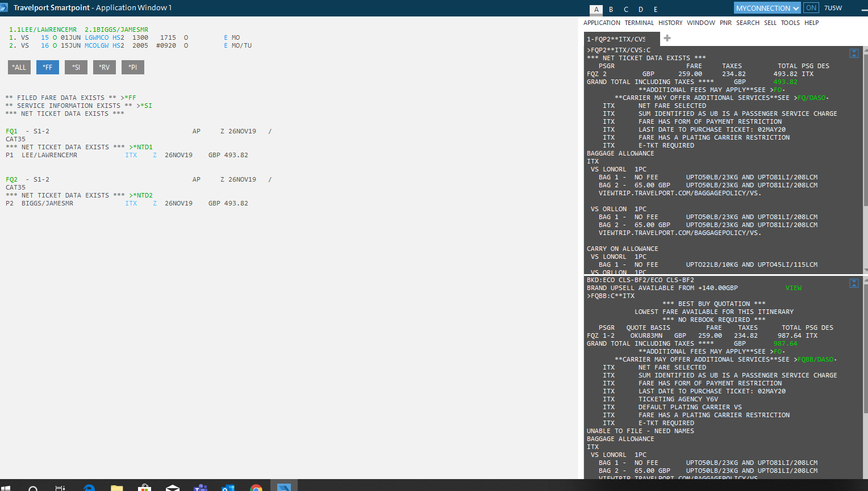Image resolution: width=868 pixels, height=491 pixels.
Task: Open the SELL menu
Action: pos(770,23)
